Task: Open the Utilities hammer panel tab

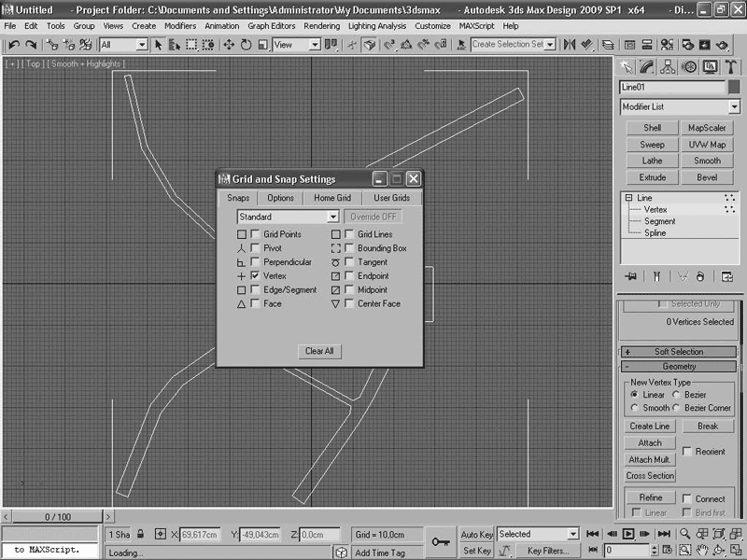Action: point(730,66)
